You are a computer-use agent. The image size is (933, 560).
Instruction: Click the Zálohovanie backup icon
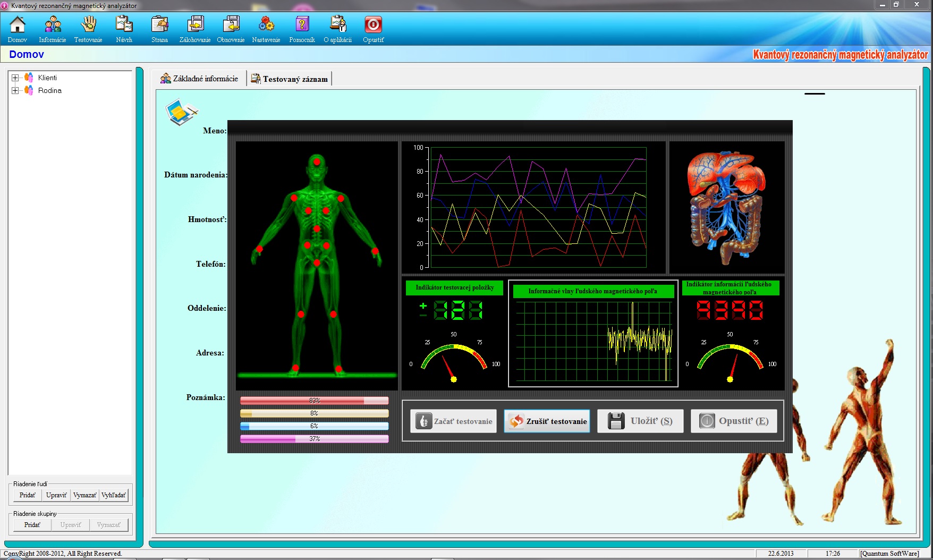pyautogui.click(x=195, y=25)
